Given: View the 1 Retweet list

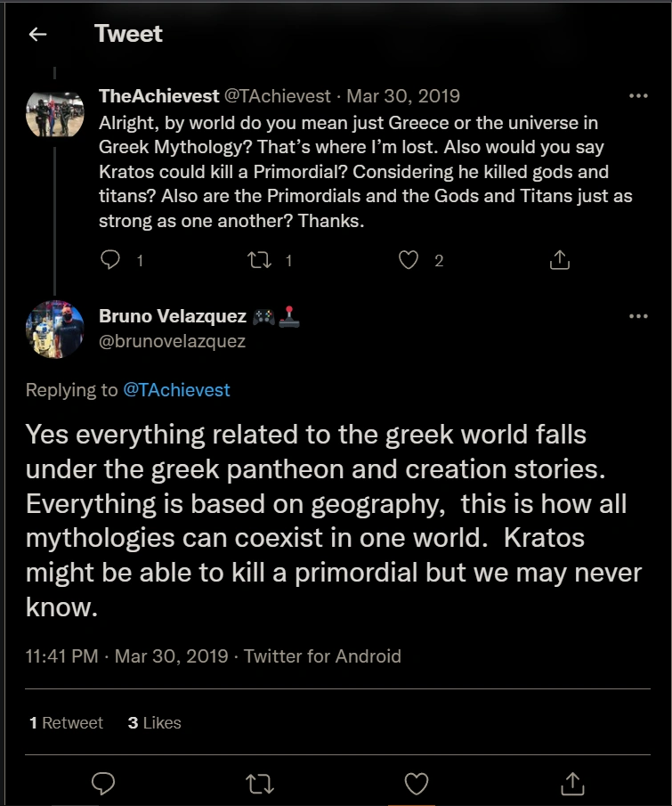Looking at the screenshot, I should 66,722.
